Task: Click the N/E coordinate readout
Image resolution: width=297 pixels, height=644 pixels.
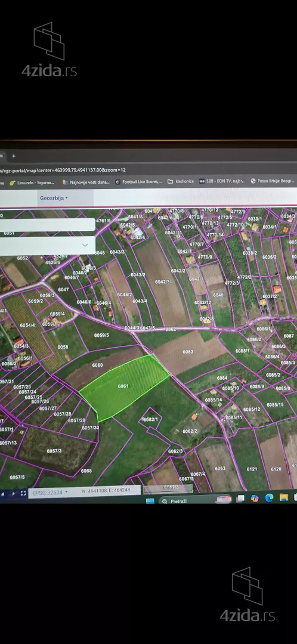Action: [x=106, y=490]
